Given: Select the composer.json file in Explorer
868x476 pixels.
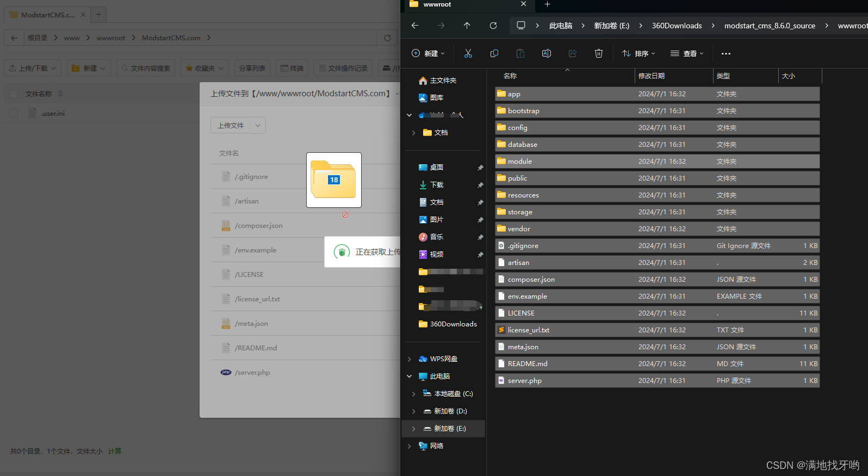Looking at the screenshot, I should tap(657, 280).
